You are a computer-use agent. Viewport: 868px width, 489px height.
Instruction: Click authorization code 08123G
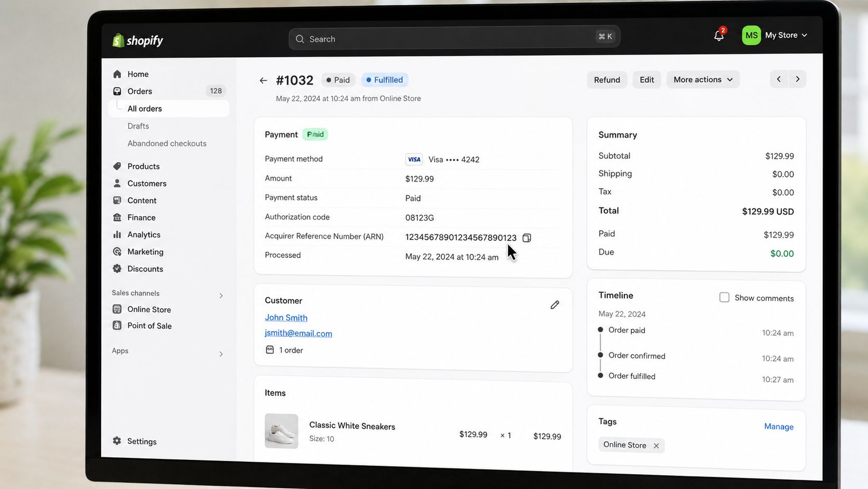(x=419, y=218)
